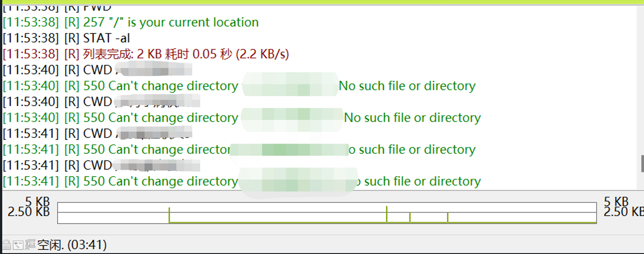This screenshot has width=644, height=254.
Task: Select the STAT -al log line
Action: (x=66, y=38)
